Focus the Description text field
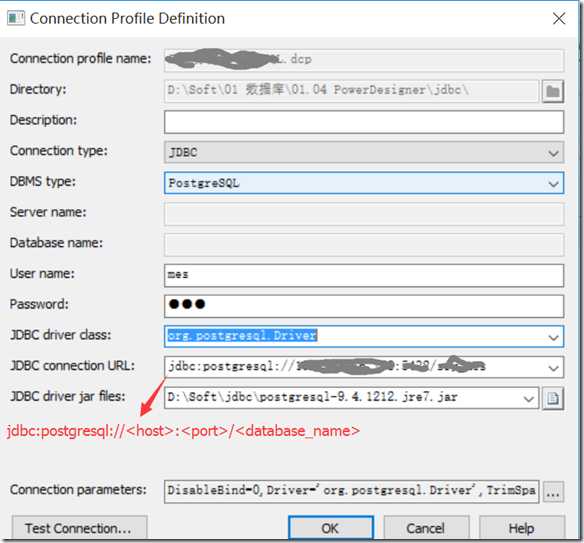The image size is (584, 543). point(364,122)
